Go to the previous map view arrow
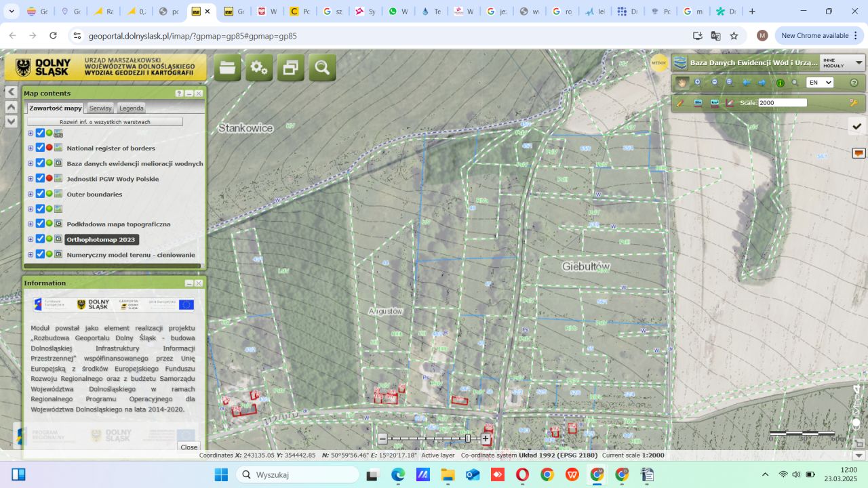Screen dimensions: 868x488 [x=747, y=83]
